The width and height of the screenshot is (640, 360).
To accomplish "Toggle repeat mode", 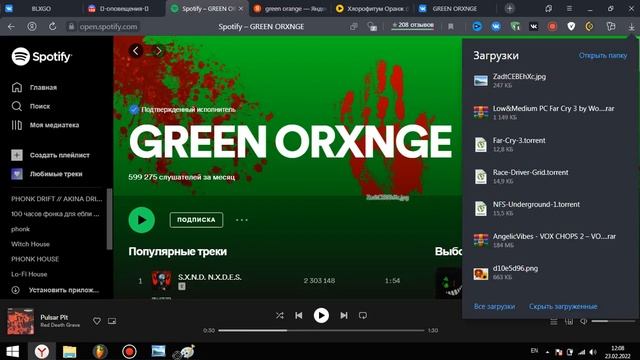I will coord(363,316).
